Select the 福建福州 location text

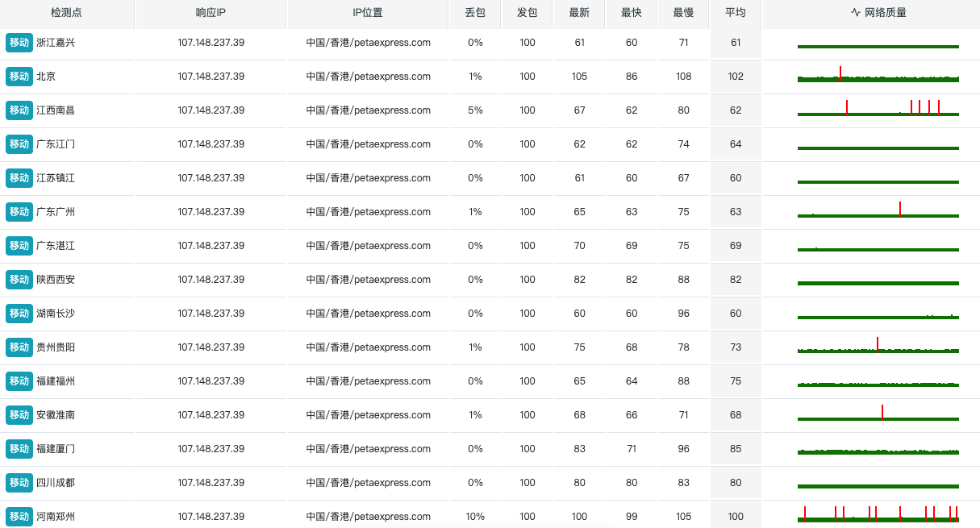(x=56, y=381)
